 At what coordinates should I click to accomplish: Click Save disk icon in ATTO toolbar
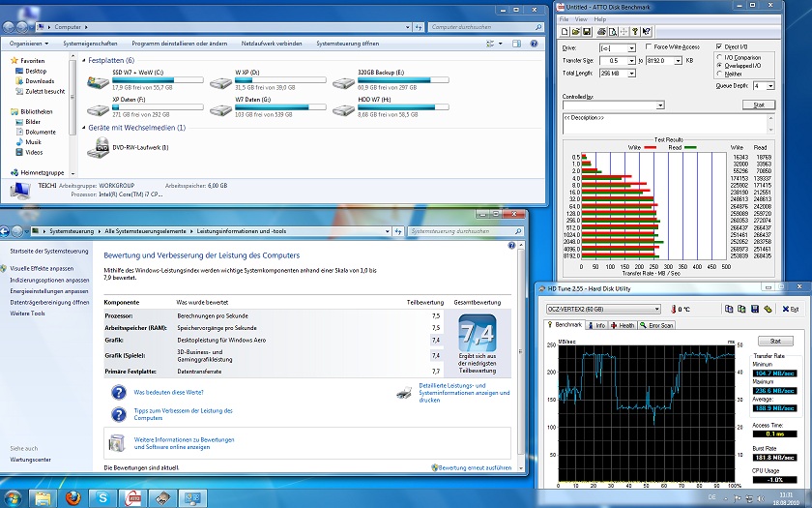point(587,32)
